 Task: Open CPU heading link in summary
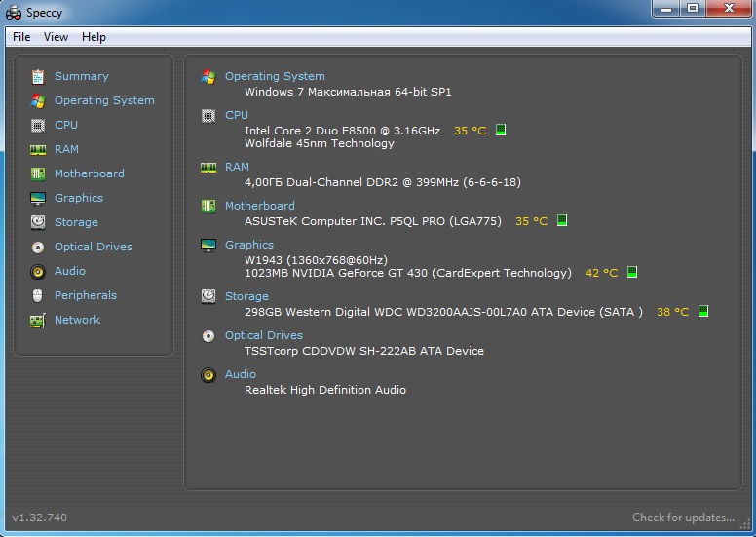(x=237, y=115)
